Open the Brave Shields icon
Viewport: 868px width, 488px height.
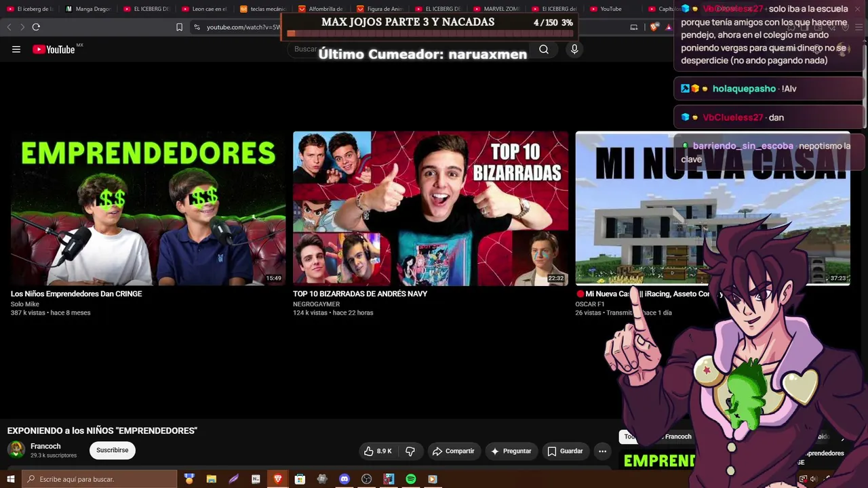click(x=654, y=27)
